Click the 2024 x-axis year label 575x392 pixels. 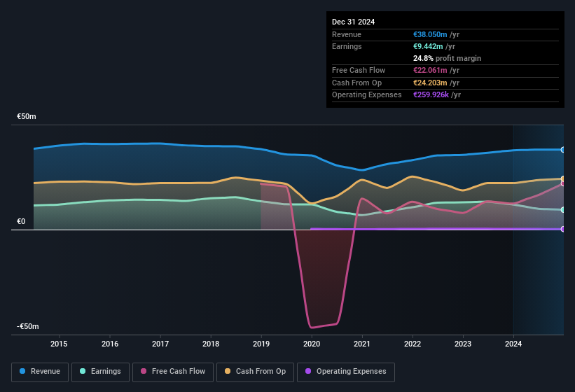[513, 344]
